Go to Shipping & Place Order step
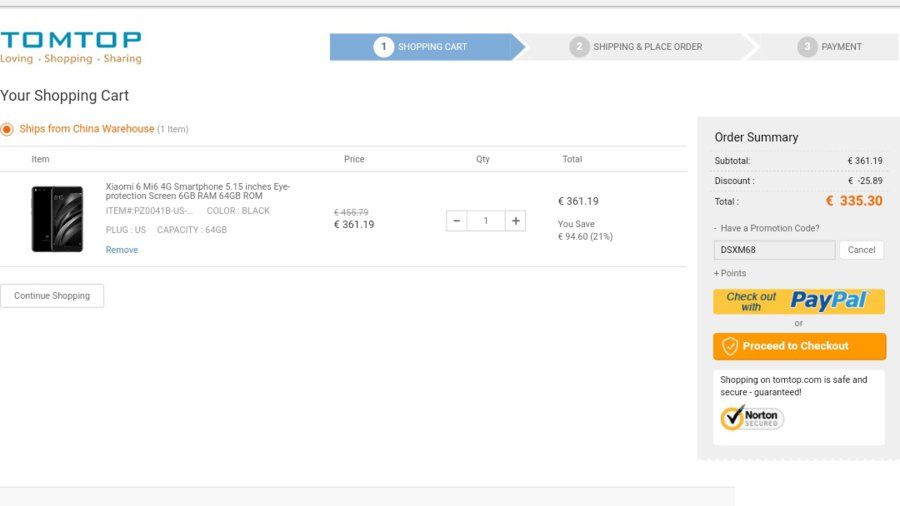Image resolution: width=900 pixels, height=506 pixels. coord(636,47)
